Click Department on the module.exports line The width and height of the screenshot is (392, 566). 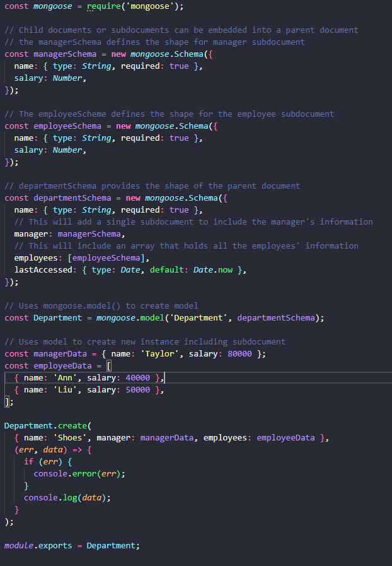111,546
